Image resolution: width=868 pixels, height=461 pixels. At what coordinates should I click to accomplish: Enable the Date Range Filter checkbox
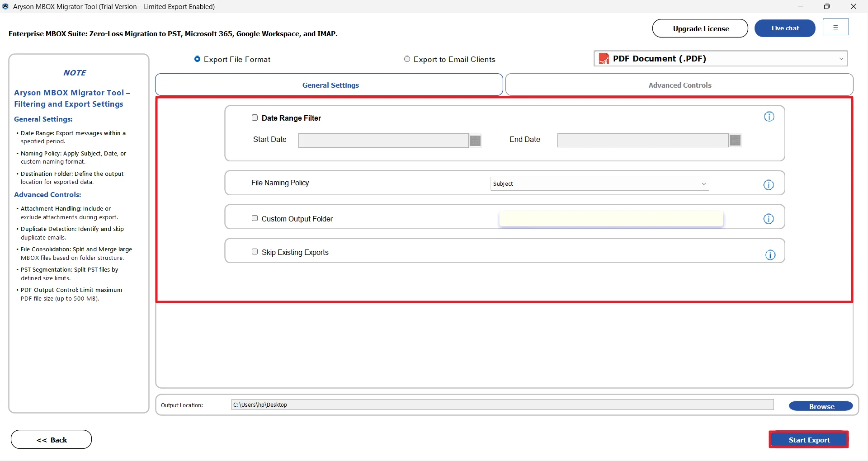255,118
